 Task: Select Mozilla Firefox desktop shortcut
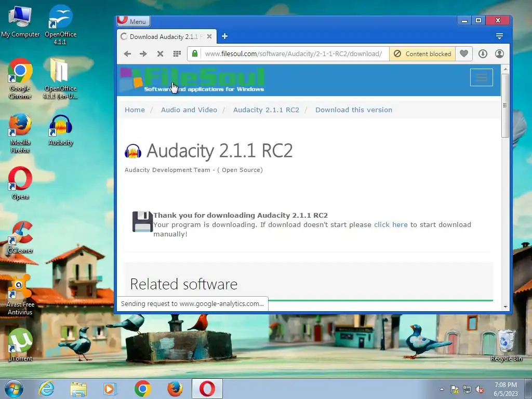(x=20, y=134)
